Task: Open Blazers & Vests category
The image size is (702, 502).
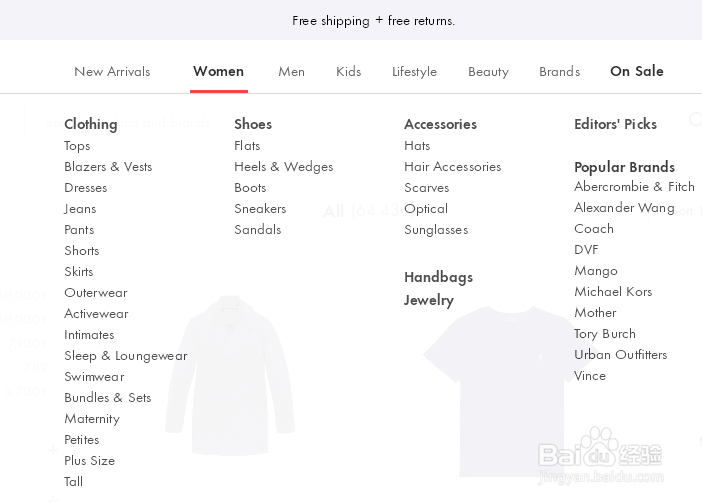Action: pos(108,166)
